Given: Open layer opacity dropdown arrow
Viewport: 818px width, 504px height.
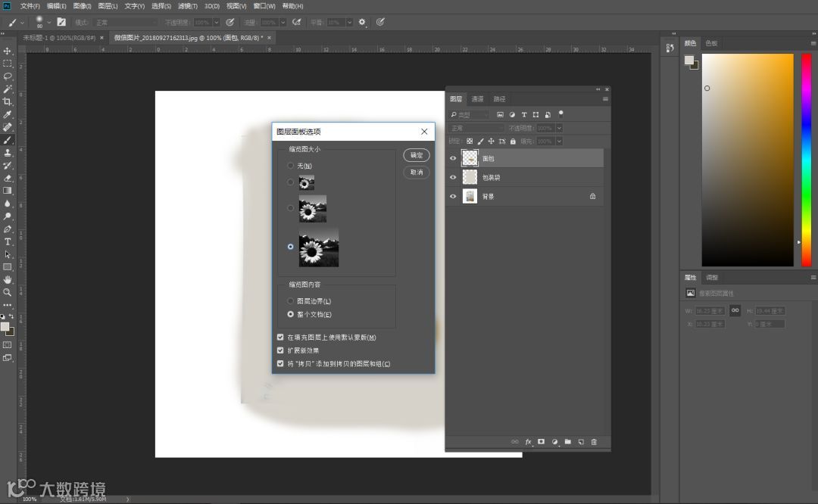Looking at the screenshot, I should pyautogui.click(x=559, y=128).
